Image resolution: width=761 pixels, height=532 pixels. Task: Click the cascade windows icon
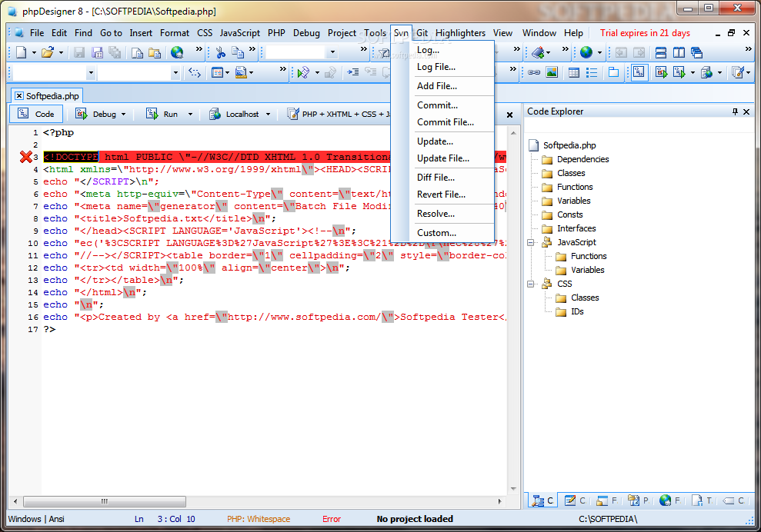click(x=696, y=52)
